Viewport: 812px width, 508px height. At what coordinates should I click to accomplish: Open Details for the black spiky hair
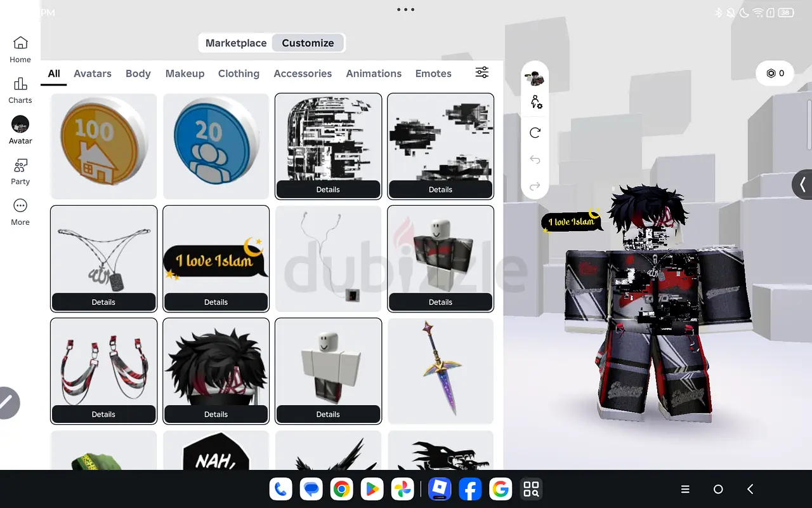pos(216,414)
